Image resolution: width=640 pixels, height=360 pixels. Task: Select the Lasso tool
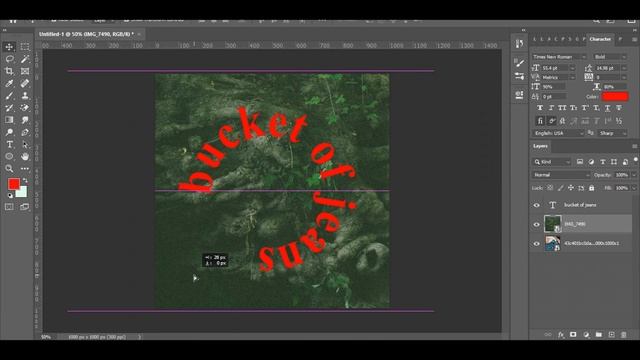[9, 59]
